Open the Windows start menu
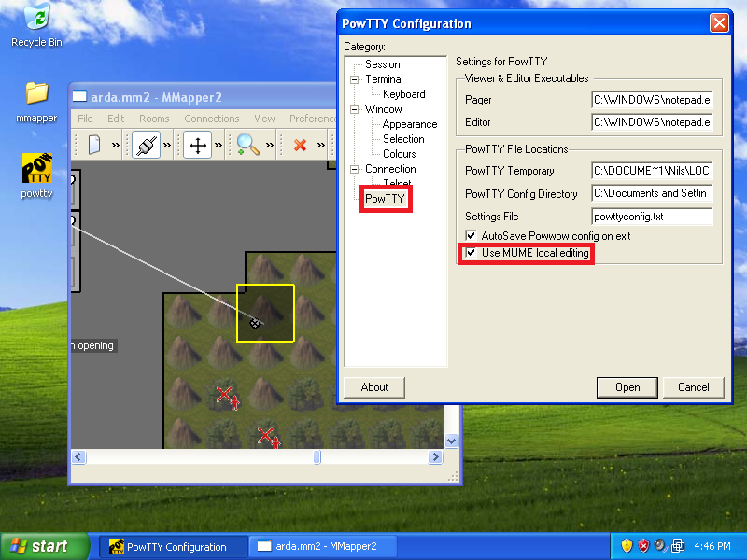 44,546
